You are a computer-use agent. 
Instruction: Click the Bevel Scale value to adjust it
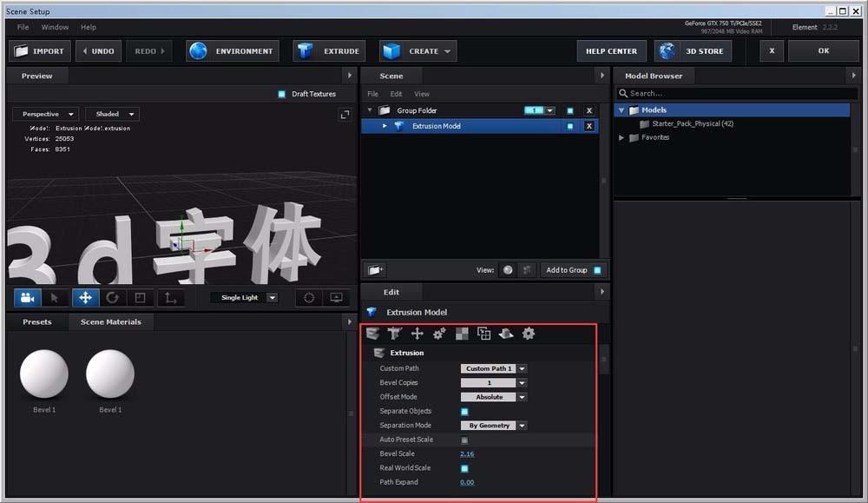467,453
